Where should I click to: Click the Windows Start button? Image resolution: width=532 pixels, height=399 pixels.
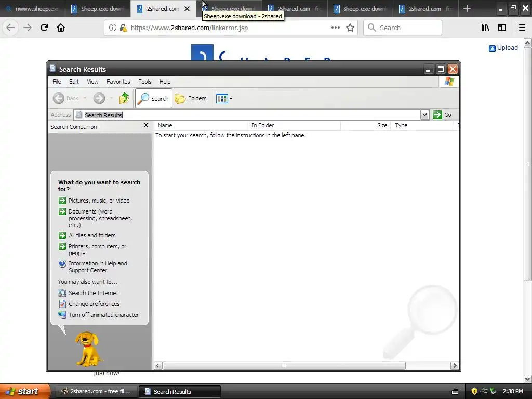(x=25, y=391)
